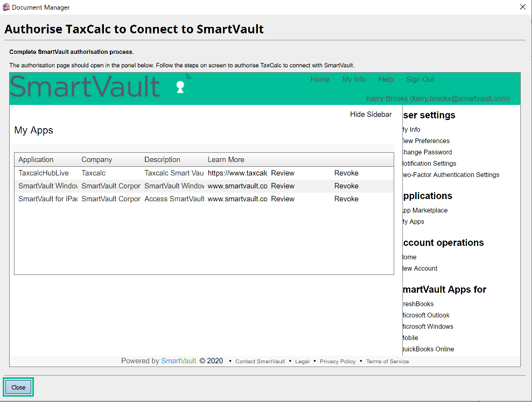Open Microsoft Windows under SmartVault Apps
Image resolution: width=532 pixels, height=402 pixels.
[428, 327]
